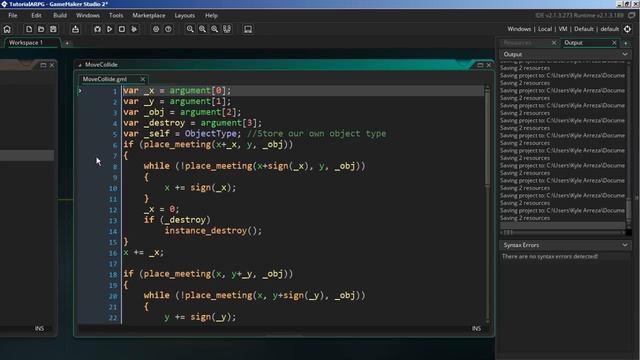Open the Windows menu

pos(88,16)
